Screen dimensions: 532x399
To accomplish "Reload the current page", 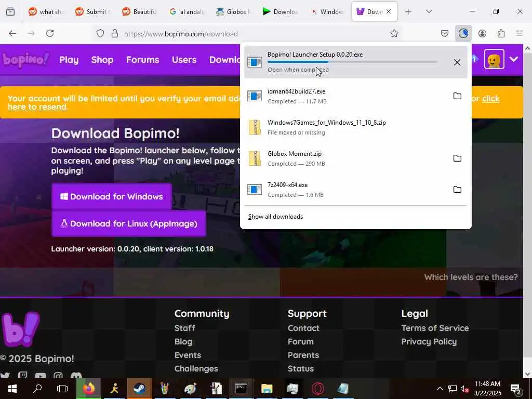I will pyautogui.click(x=50, y=33).
